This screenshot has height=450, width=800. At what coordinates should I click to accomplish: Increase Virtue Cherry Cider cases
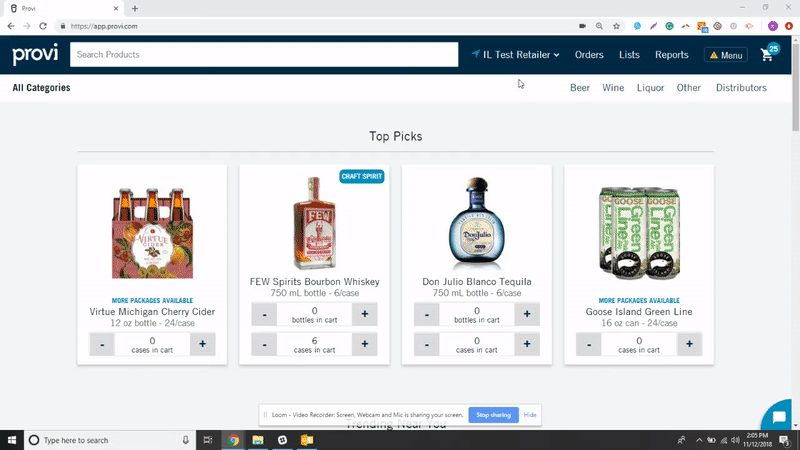tap(203, 344)
